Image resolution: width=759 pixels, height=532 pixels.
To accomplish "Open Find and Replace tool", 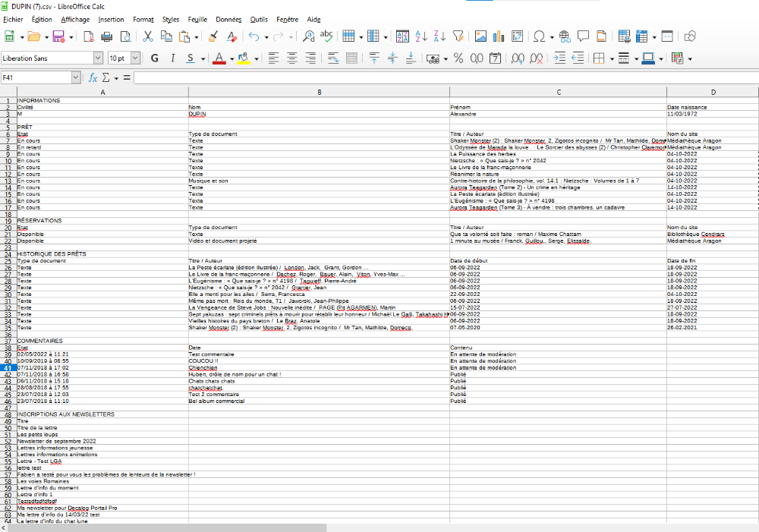I will (308, 36).
